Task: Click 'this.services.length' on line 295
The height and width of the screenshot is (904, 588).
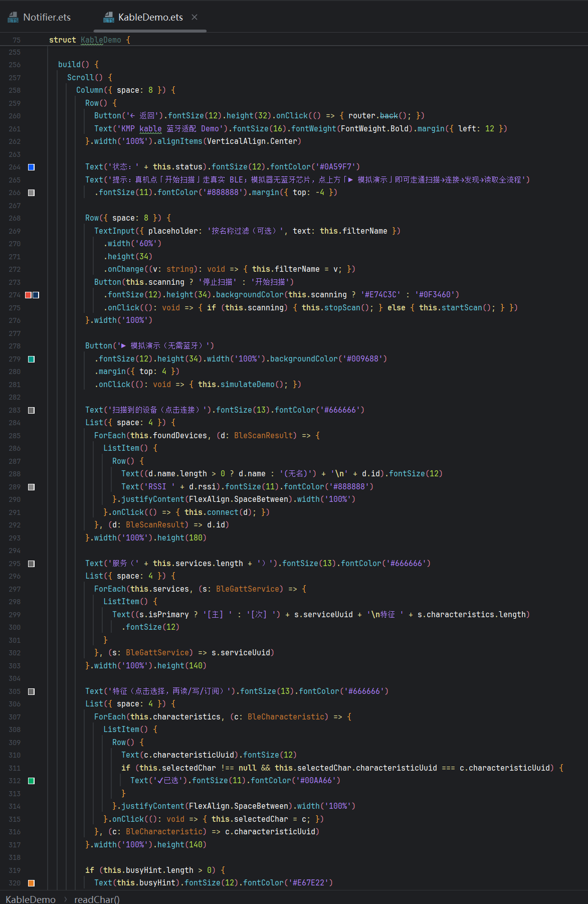Action: [x=198, y=564]
